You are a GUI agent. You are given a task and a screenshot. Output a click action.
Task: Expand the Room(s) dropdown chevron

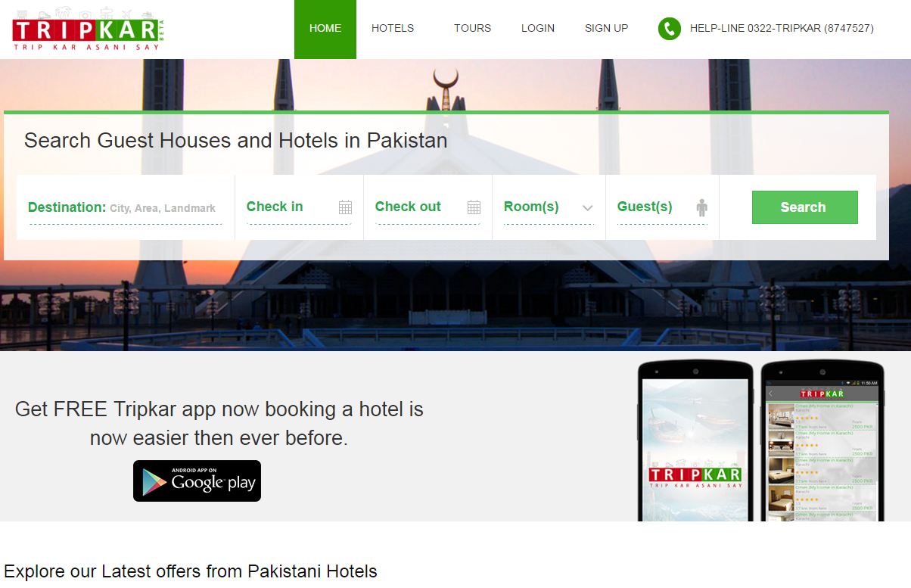tap(588, 208)
